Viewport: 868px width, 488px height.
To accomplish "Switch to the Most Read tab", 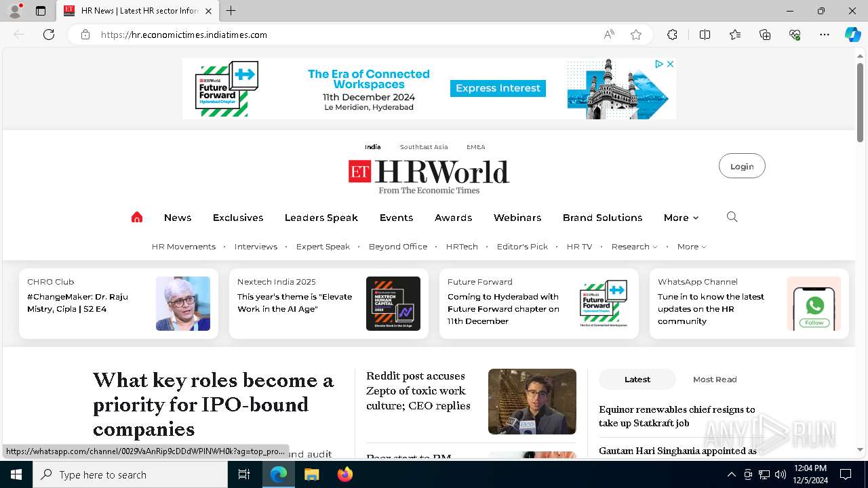I will click(x=715, y=380).
